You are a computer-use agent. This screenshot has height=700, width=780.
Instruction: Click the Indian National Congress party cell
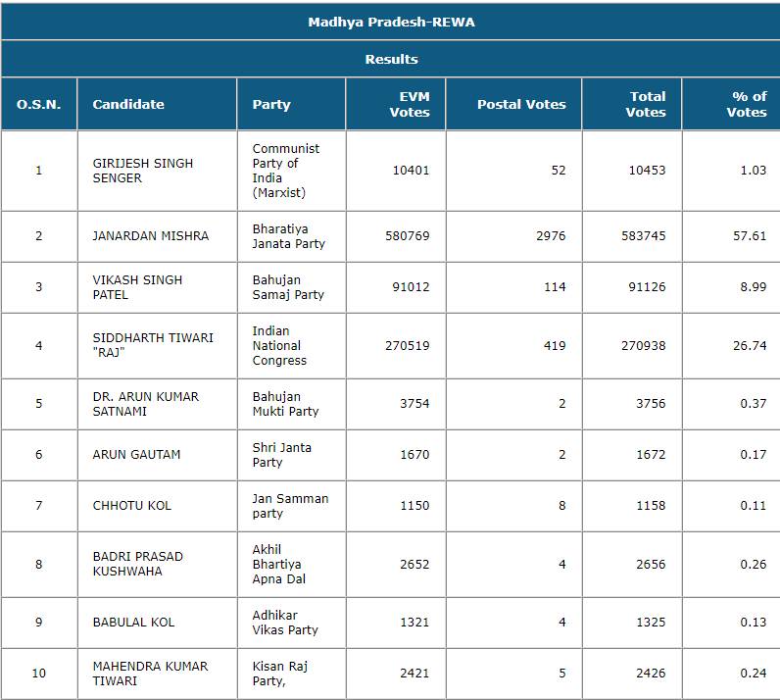(x=279, y=345)
